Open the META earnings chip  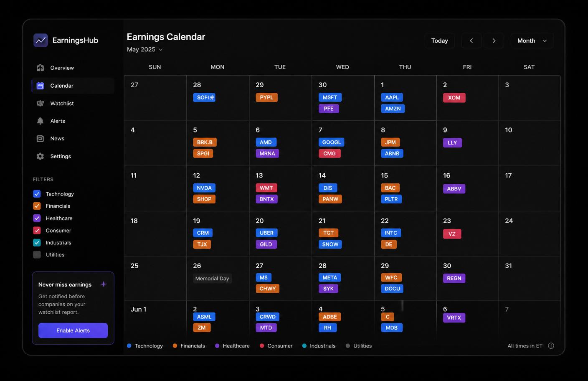point(330,277)
